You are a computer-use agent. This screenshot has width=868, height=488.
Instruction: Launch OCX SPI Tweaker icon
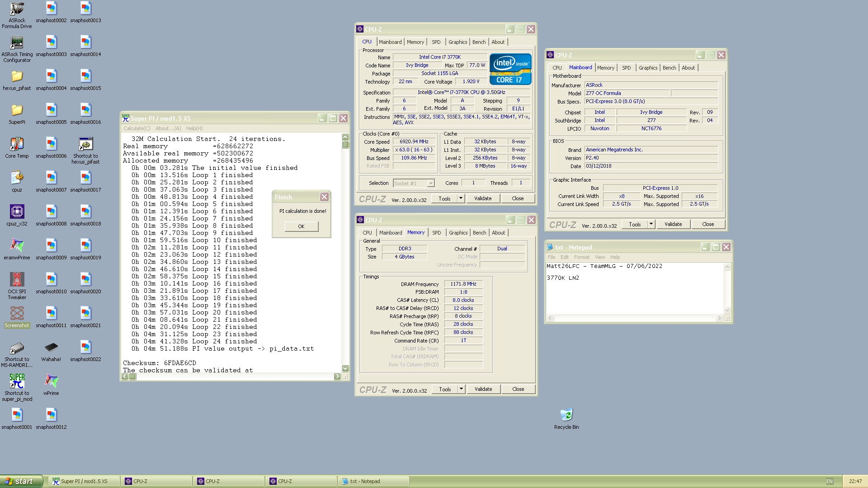pos(17,286)
